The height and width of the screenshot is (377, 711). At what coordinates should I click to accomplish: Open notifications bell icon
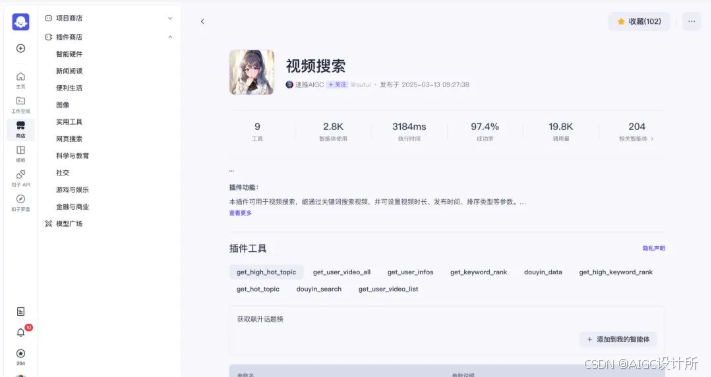20,333
